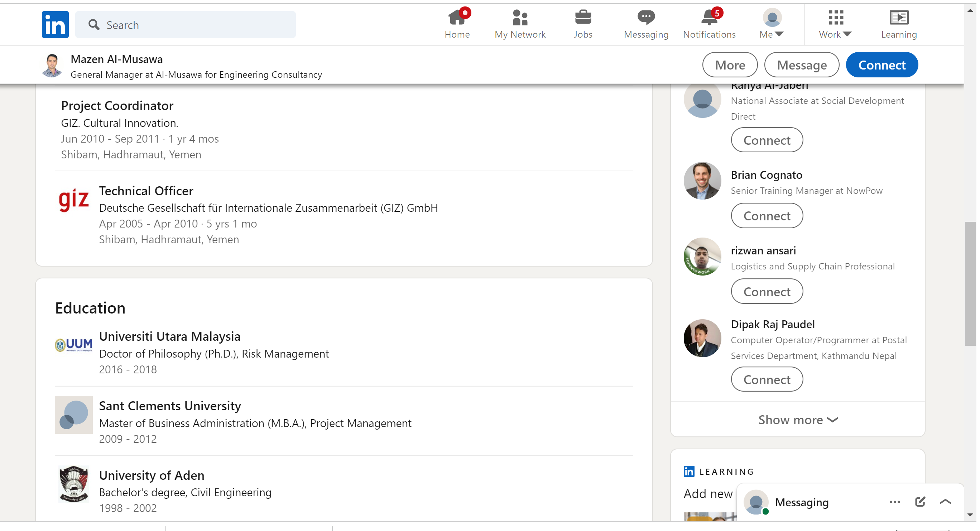
Task: Click the More button in profile bar
Action: [x=729, y=65]
